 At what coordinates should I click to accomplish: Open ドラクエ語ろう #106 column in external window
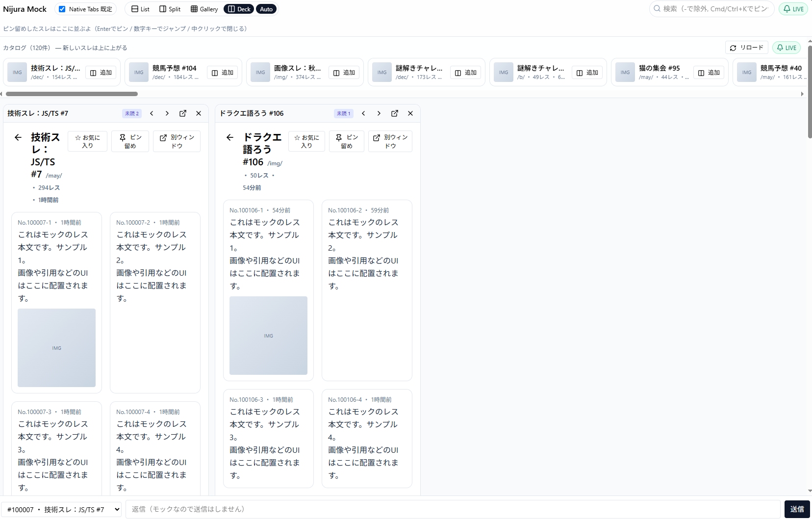(394, 113)
